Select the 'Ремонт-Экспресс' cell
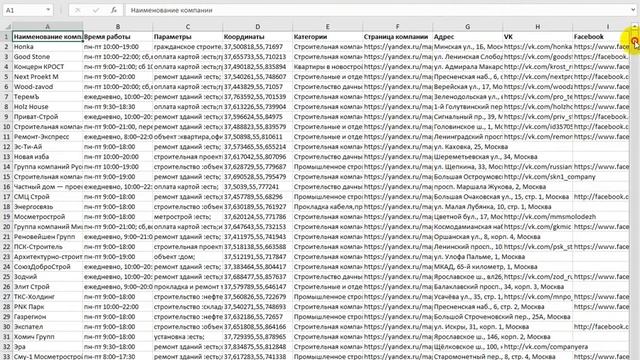The image size is (640, 360). [x=48, y=137]
